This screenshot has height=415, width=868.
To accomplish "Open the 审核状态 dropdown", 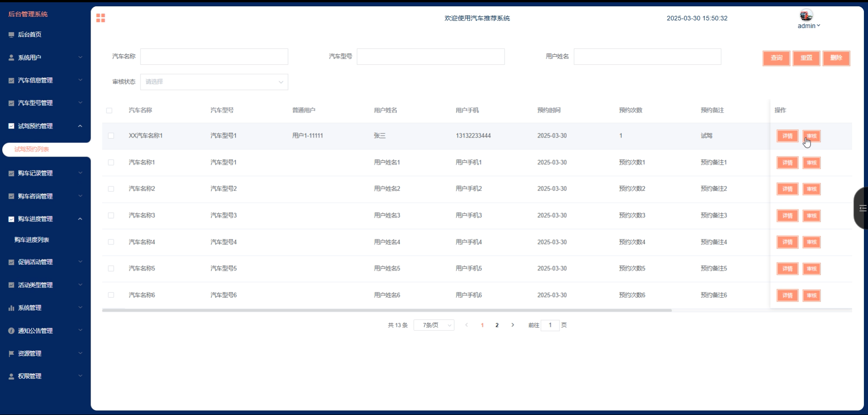I will click(214, 82).
